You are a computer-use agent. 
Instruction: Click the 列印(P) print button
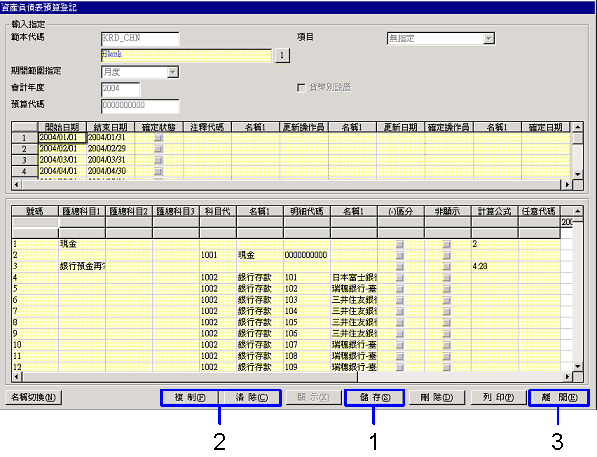pyautogui.click(x=498, y=398)
